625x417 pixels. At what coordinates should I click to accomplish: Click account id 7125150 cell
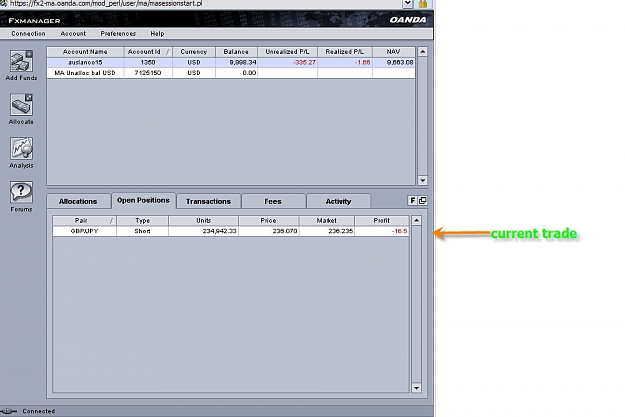[x=148, y=73]
